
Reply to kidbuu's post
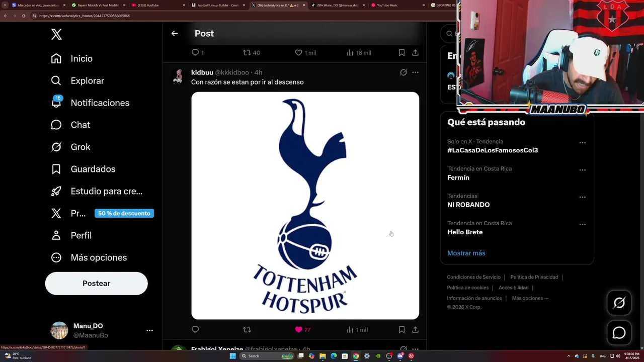tap(195, 330)
